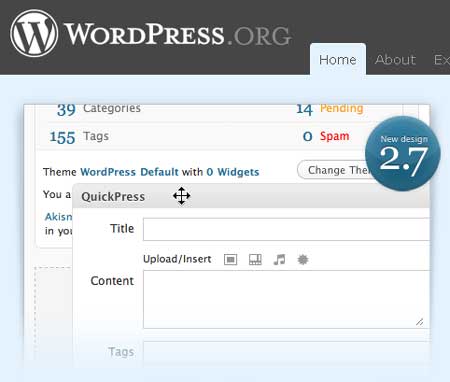
Task: Click the QuickPress panel title bar
Action: pos(251,196)
